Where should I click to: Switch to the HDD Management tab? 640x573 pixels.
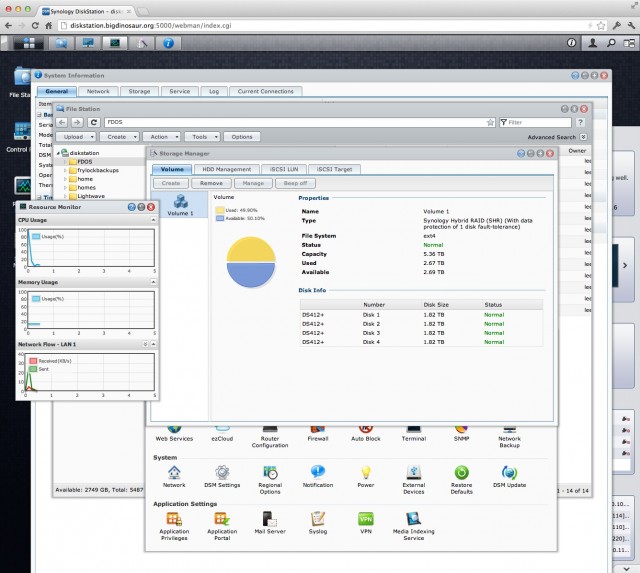click(x=227, y=169)
